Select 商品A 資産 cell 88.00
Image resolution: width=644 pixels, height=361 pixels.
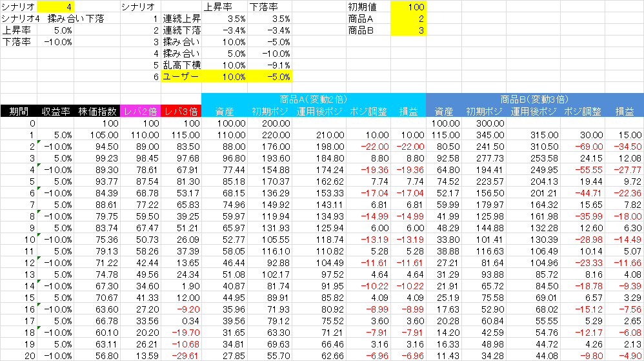click(225, 147)
